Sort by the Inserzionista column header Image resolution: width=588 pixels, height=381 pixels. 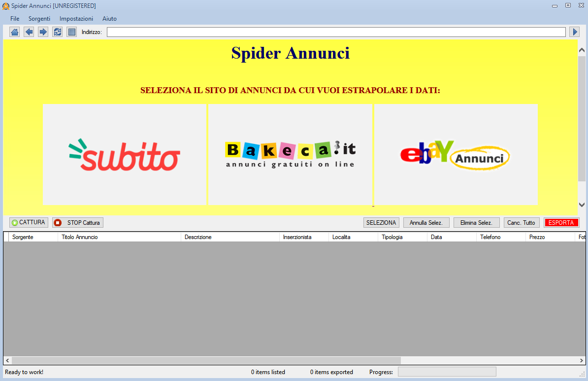click(x=304, y=237)
